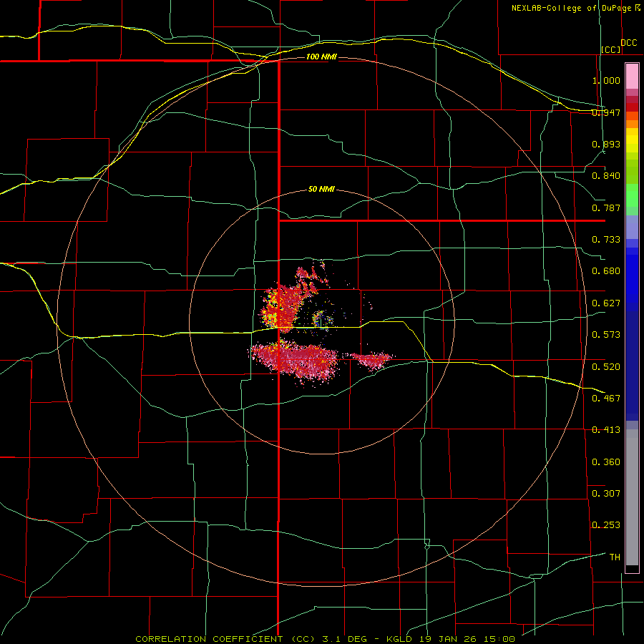
Task: Select the 0.627 legend value
Action: (606, 303)
